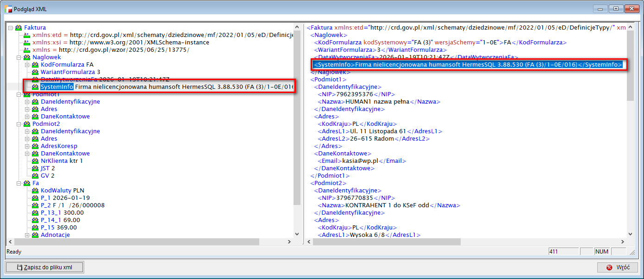Click the xmlns:etd attribute icon
This screenshot has height=279, width=644.
tap(27, 35)
